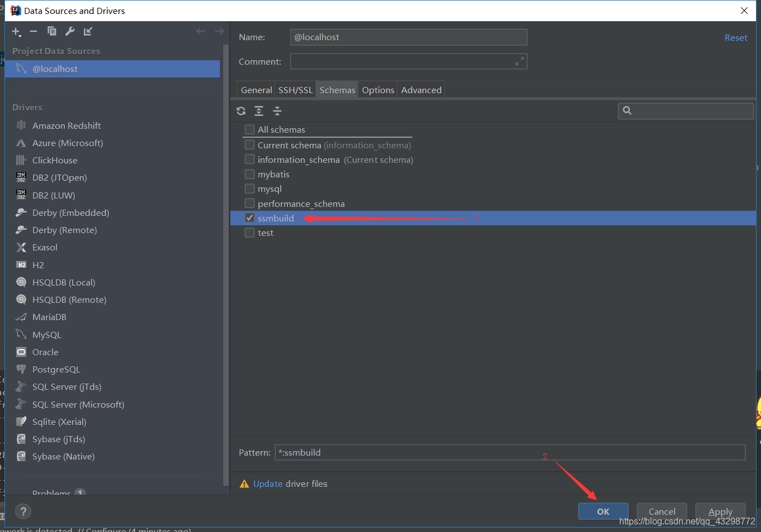
Task: Check the mybatis schema checkbox
Action: pyautogui.click(x=249, y=174)
